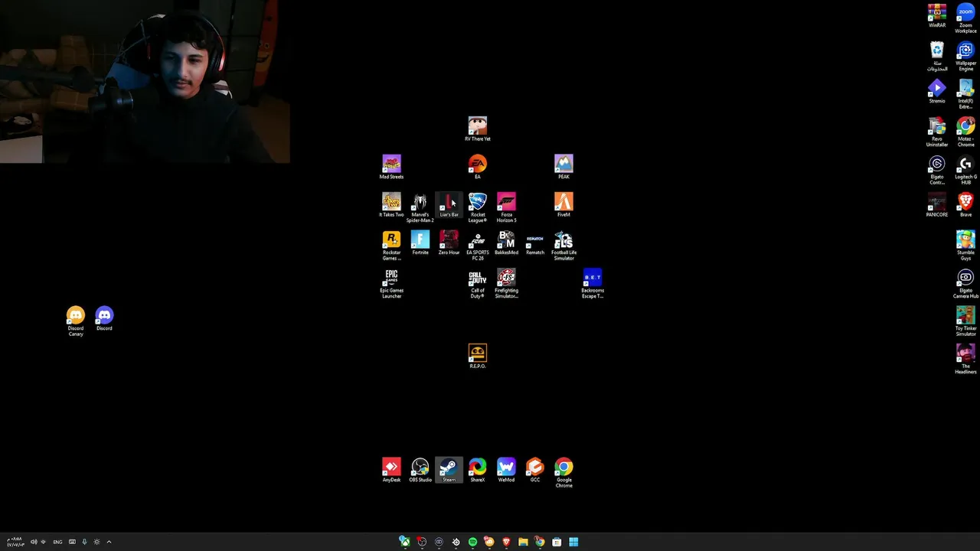Click the WeMod desktop icon
The height and width of the screenshot is (551, 980).
tap(506, 470)
